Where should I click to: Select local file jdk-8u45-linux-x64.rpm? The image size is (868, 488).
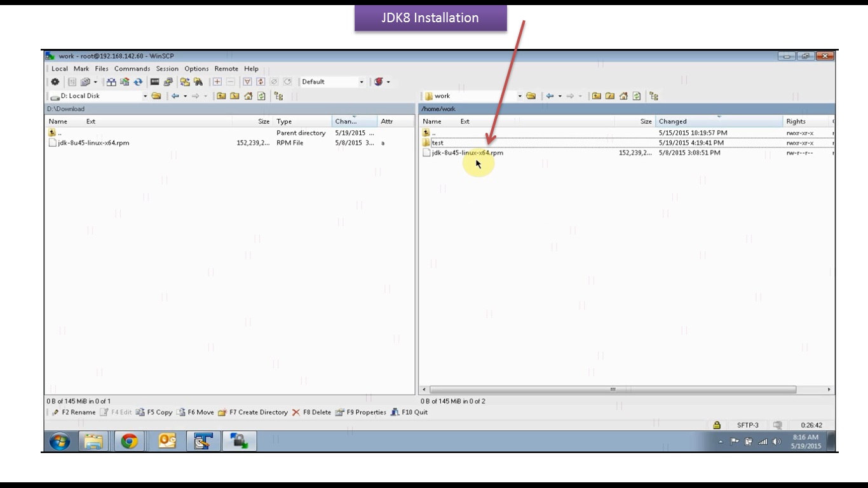tap(89, 143)
